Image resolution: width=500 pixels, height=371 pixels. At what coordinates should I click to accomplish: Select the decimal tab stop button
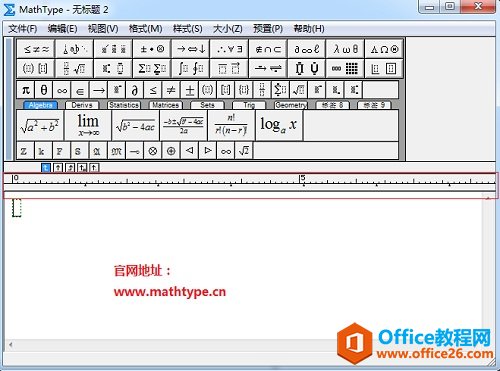[94, 167]
